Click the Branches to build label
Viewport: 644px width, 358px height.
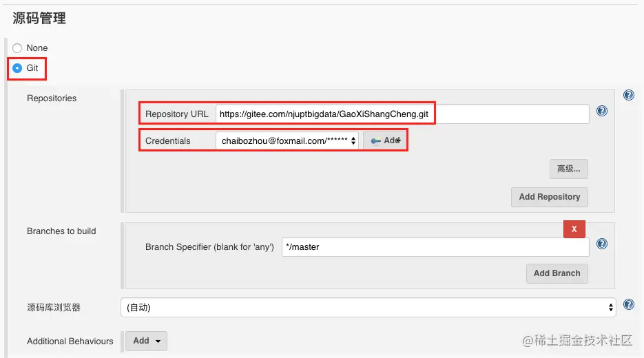[61, 231]
